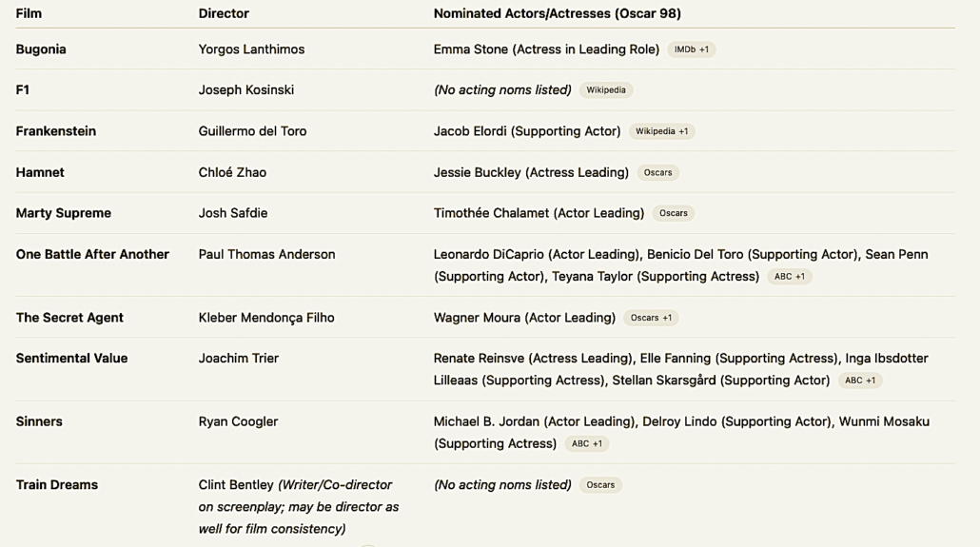The image size is (980, 547).
Task: Click the Oscars badge in the Train Dreams row
Action: point(600,485)
